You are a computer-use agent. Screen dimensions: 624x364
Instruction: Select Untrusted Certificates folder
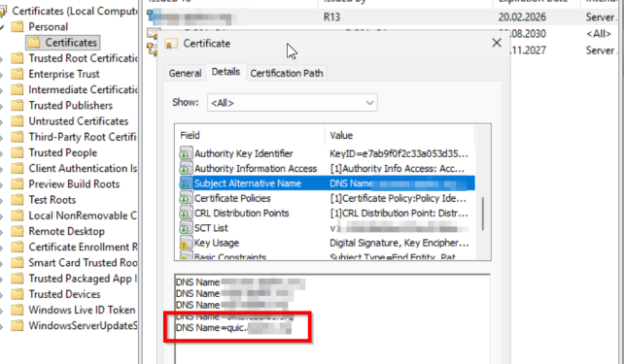(79, 121)
